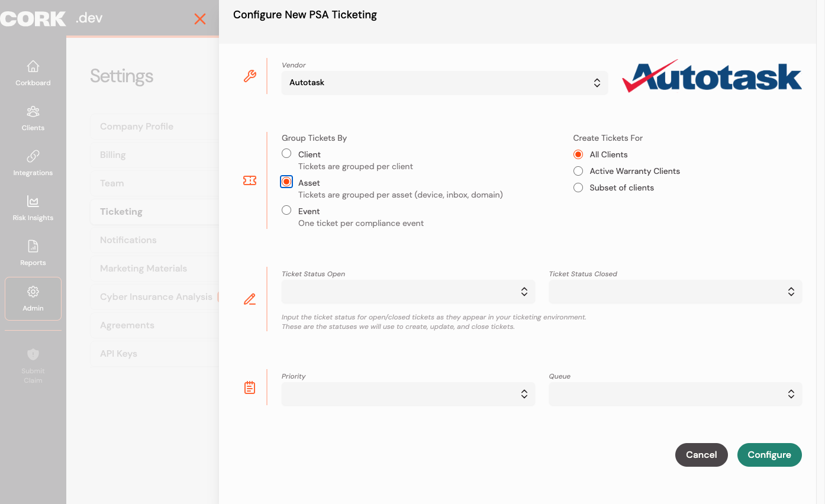Screen dimensions: 825x504
Task: Open API Keys settings tab
Action: point(154,354)
